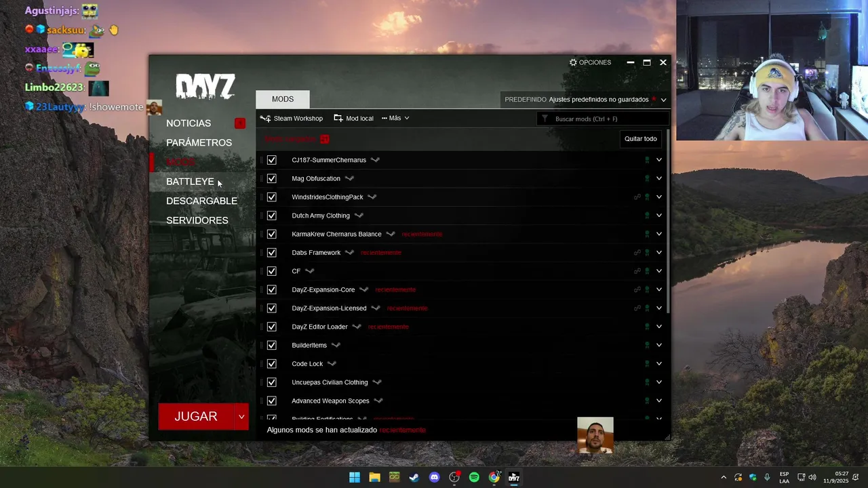Select the MODS tab
The width and height of the screenshot is (868, 488).
tap(283, 99)
